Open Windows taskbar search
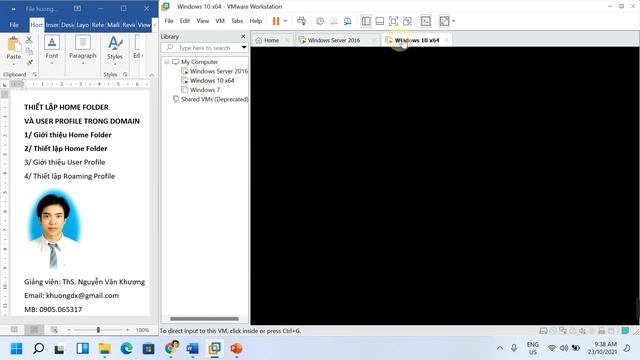 (39, 349)
